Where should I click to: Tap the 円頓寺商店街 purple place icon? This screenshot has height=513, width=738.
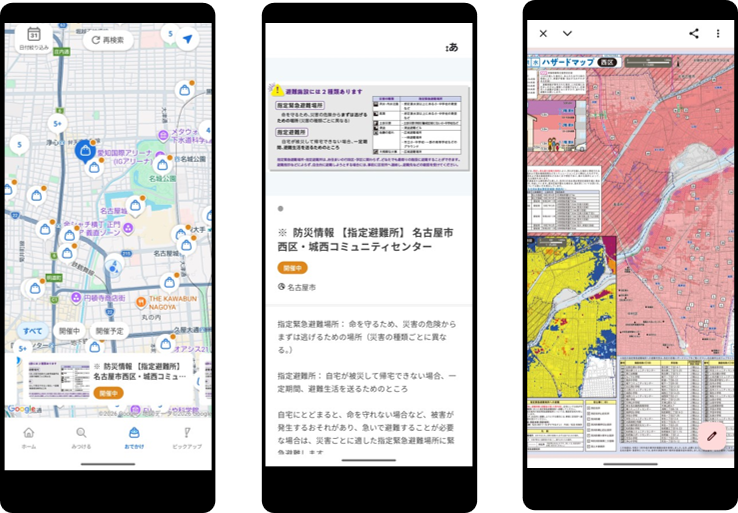tap(76, 298)
